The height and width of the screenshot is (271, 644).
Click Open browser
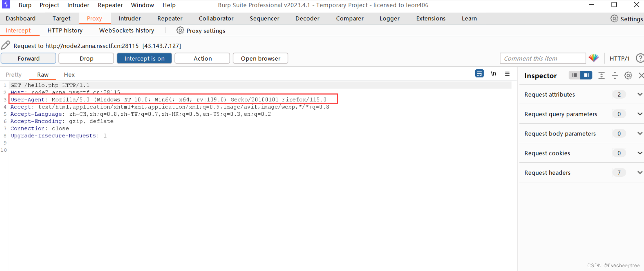pyautogui.click(x=260, y=58)
